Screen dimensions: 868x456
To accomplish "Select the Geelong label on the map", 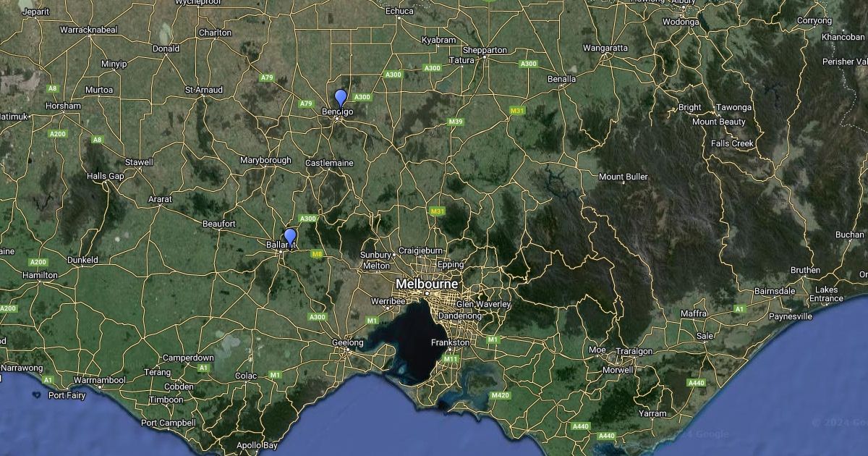I will tap(347, 342).
